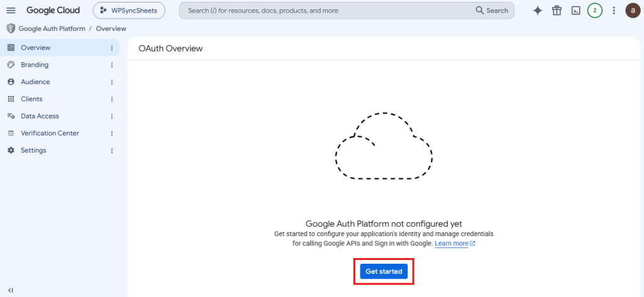This screenshot has width=644, height=297.
Task: Collapse the left sidebar panel
Action: click(11, 290)
